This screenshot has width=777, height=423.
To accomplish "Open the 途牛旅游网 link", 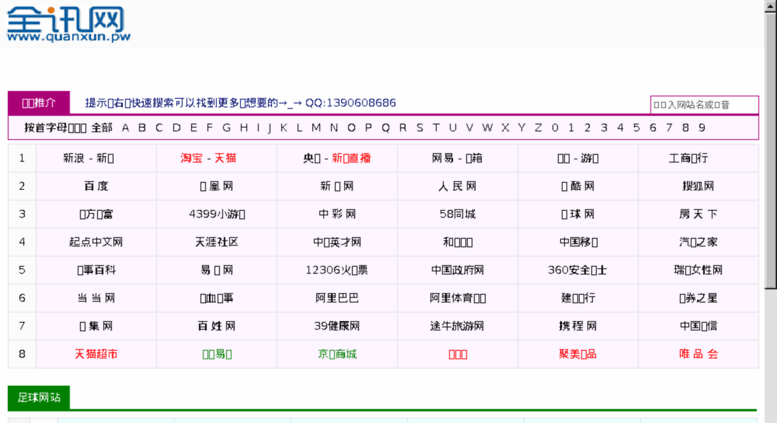I will pos(457,326).
